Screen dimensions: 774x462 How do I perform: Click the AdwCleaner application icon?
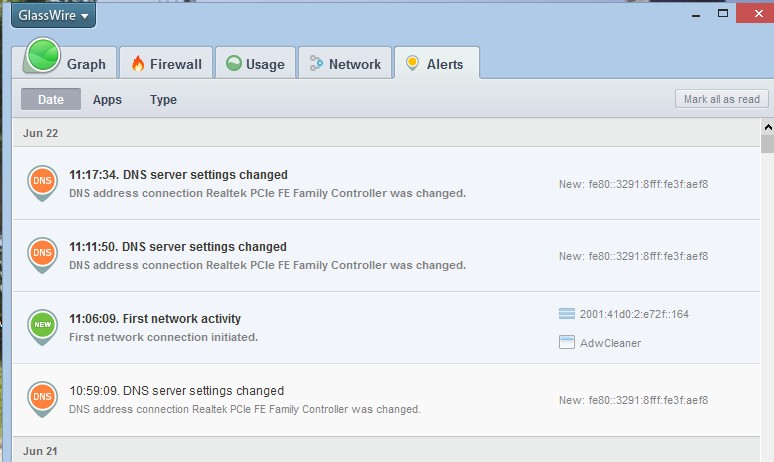click(x=567, y=343)
